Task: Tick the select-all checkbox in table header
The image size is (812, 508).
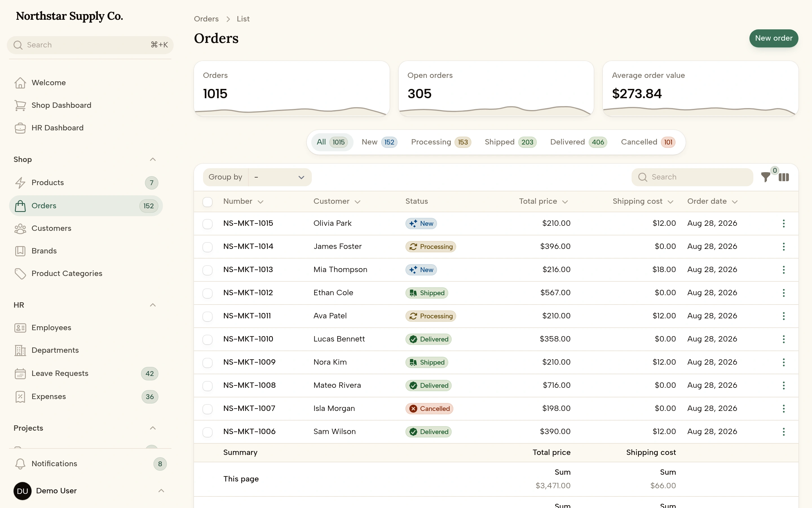Action: click(x=207, y=202)
